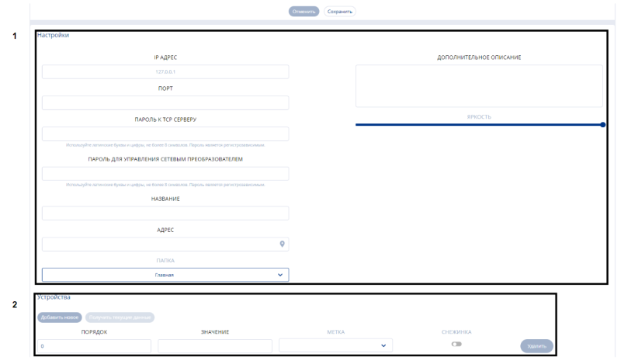Click the network converter password field
The image size is (621, 364).
(165, 174)
